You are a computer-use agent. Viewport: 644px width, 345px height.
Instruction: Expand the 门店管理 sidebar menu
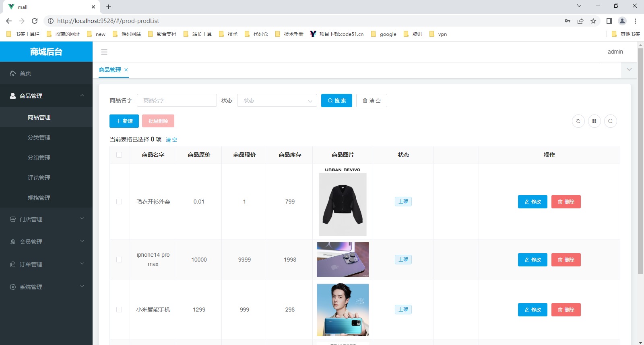[82, 219]
